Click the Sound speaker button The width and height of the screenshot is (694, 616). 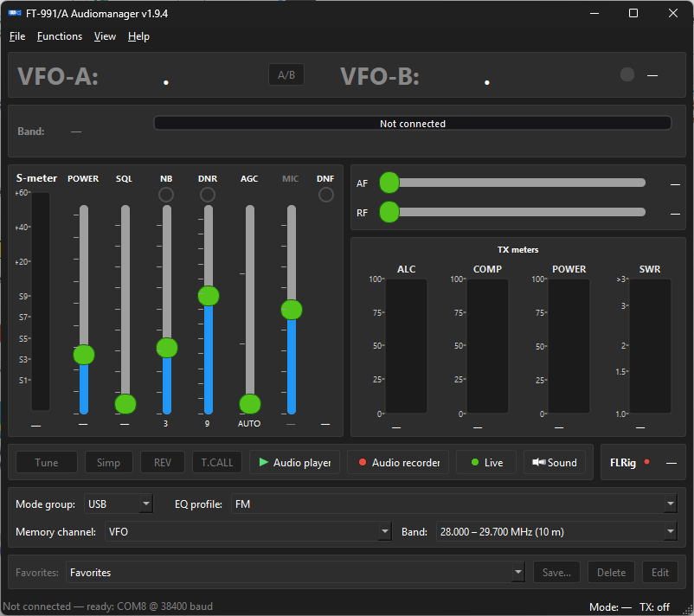pos(555,463)
